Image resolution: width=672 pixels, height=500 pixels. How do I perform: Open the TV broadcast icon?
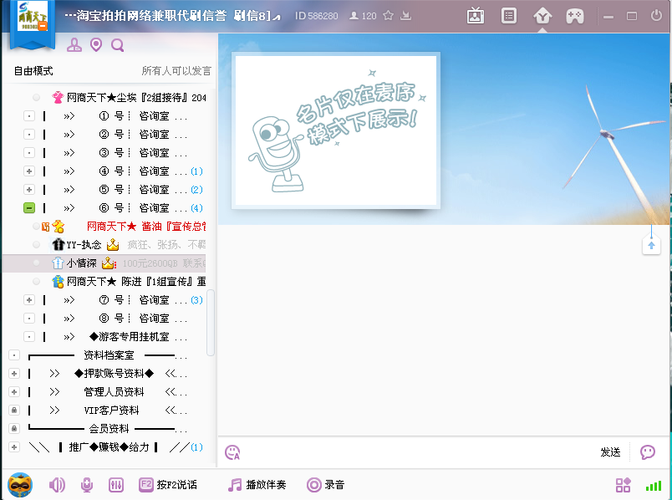coord(476,16)
